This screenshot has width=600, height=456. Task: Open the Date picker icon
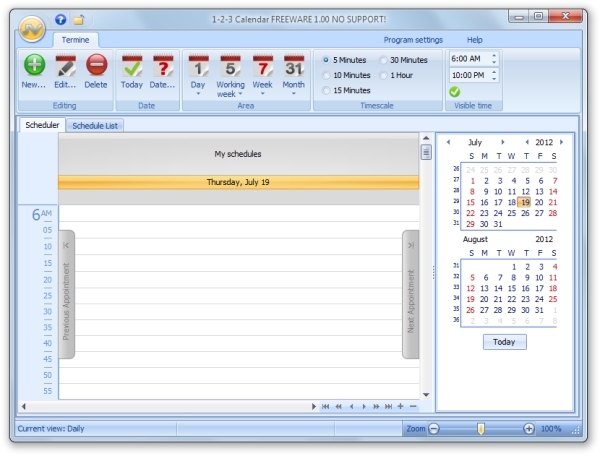point(162,66)
